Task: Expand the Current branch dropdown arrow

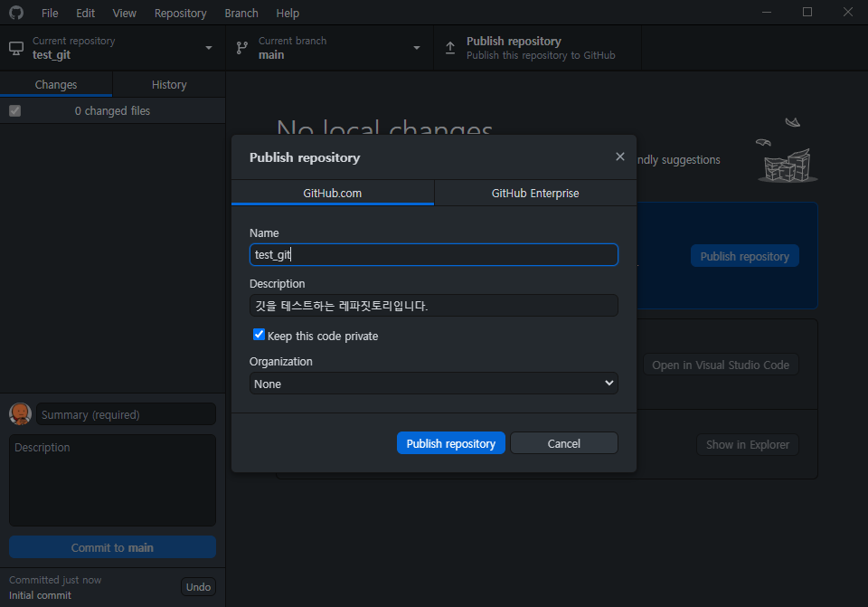Action: point(417,48)
